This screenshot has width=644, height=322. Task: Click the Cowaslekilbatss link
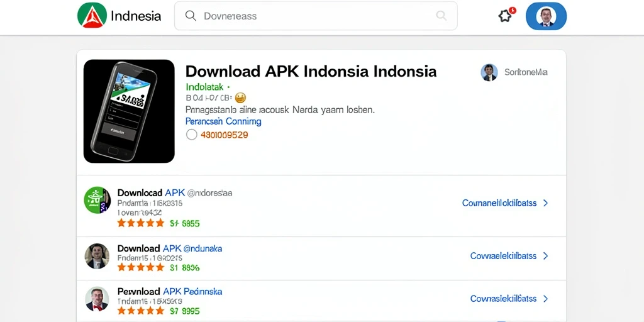[x=503, y=299]
